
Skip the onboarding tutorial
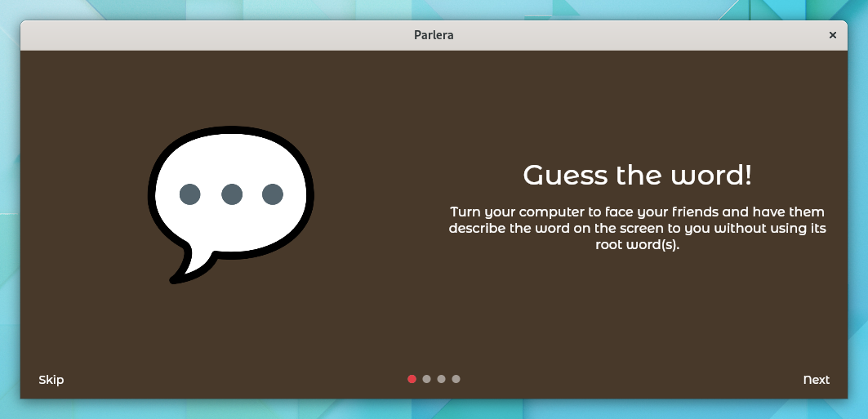(x=51, y=380)
